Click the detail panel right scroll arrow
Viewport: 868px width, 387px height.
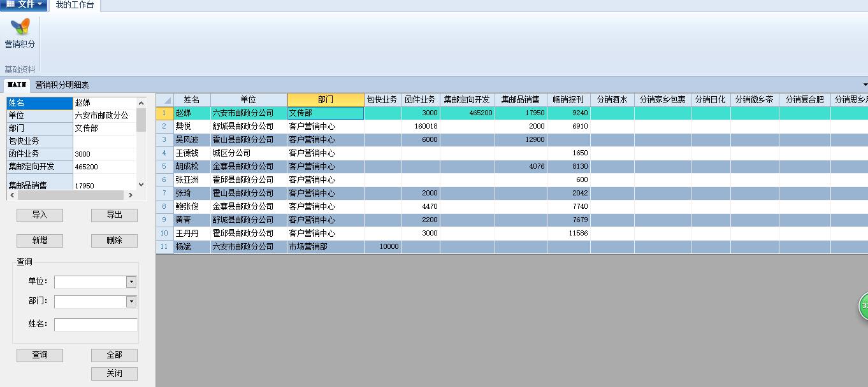tap(131, 195)
